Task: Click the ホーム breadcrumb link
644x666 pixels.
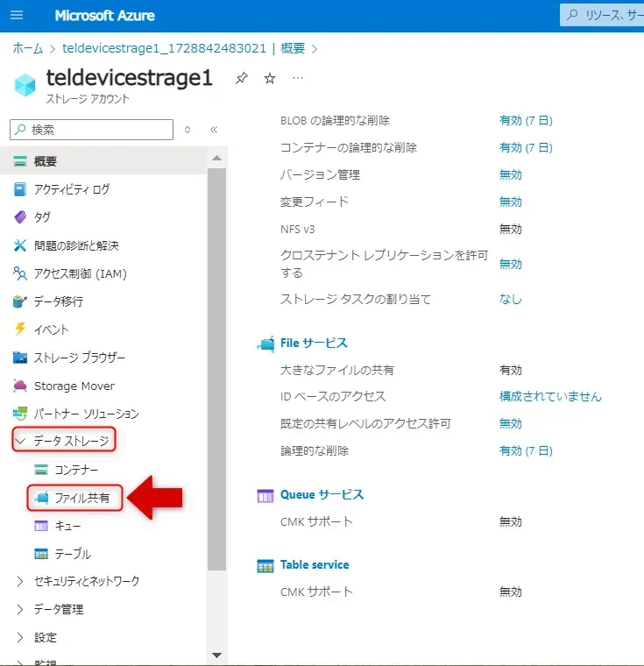Action: tap(27, 47)
